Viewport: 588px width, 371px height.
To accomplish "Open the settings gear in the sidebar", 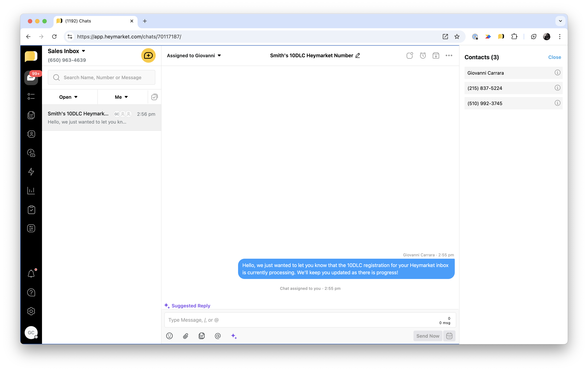I will (31, 311).
